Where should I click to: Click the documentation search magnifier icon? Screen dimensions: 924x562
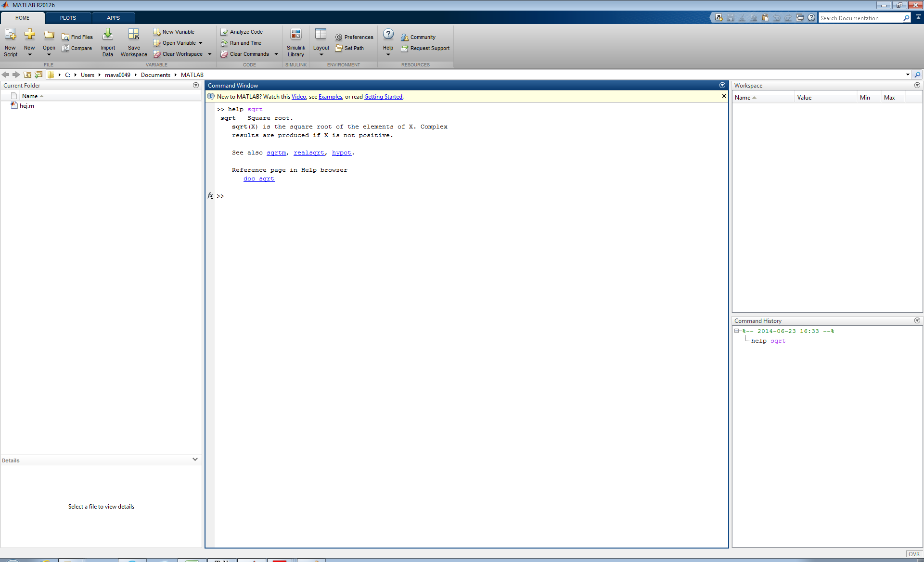[x=907, y=18]
